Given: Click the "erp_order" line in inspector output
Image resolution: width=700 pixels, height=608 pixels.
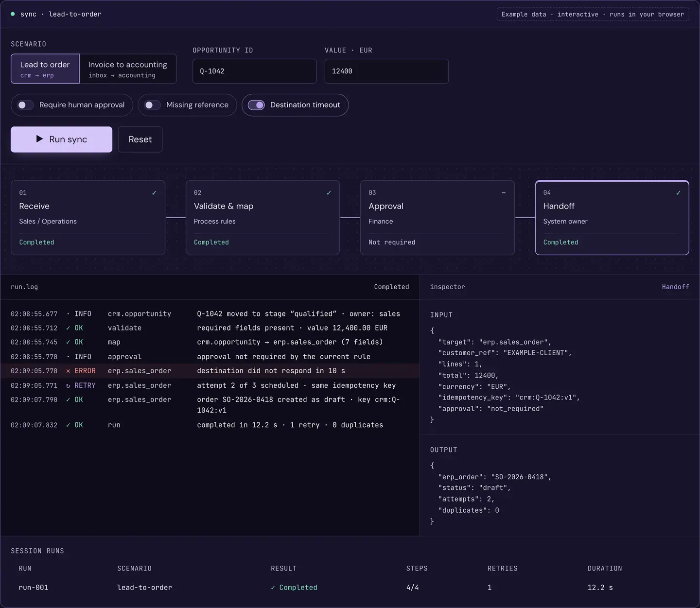Looking at the screenshot, I should coord(495,477).
